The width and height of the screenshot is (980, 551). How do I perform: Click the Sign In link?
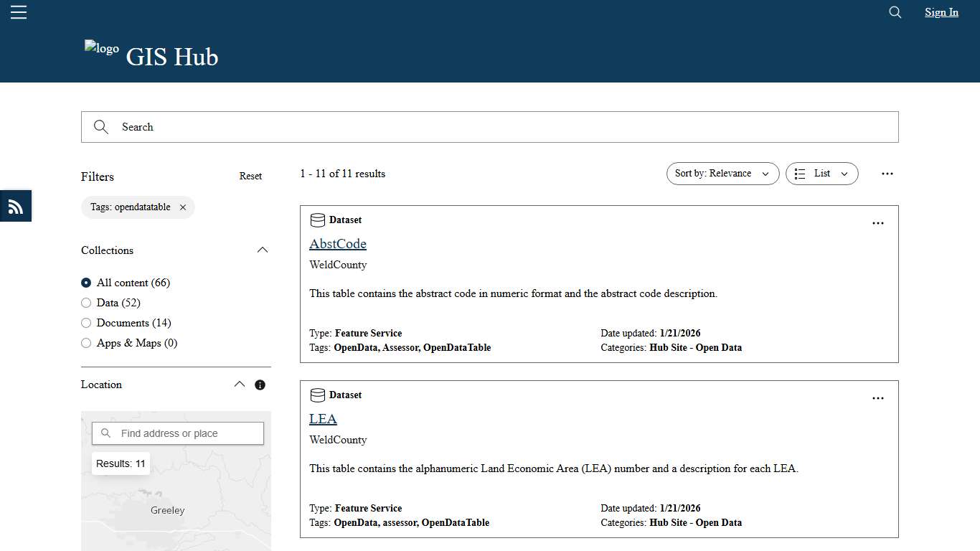pos(941,11)
